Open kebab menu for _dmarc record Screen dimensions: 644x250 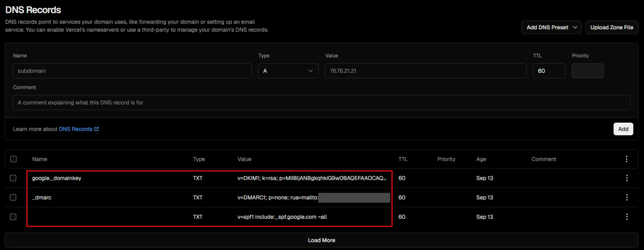click(627, 197)
